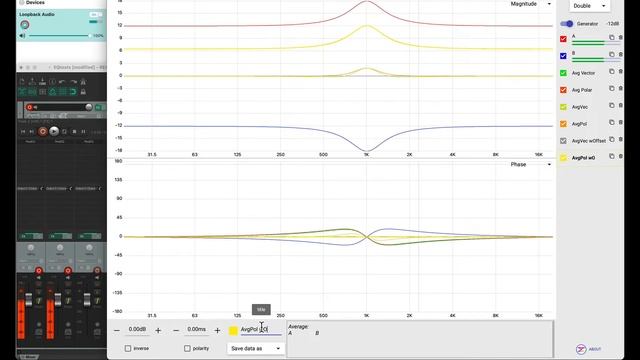The image size is (640, 360).
Task: Click the REAPER undo toolbar icon
Action: 62,82
